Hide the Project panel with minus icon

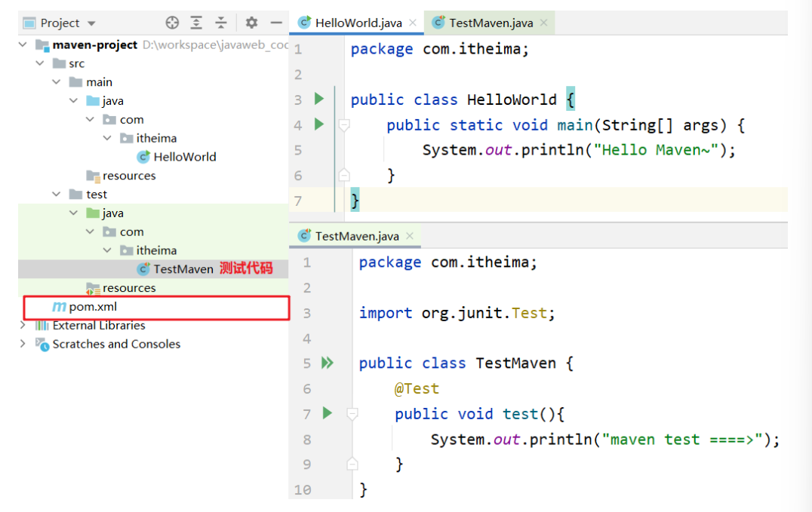point(276,23)
